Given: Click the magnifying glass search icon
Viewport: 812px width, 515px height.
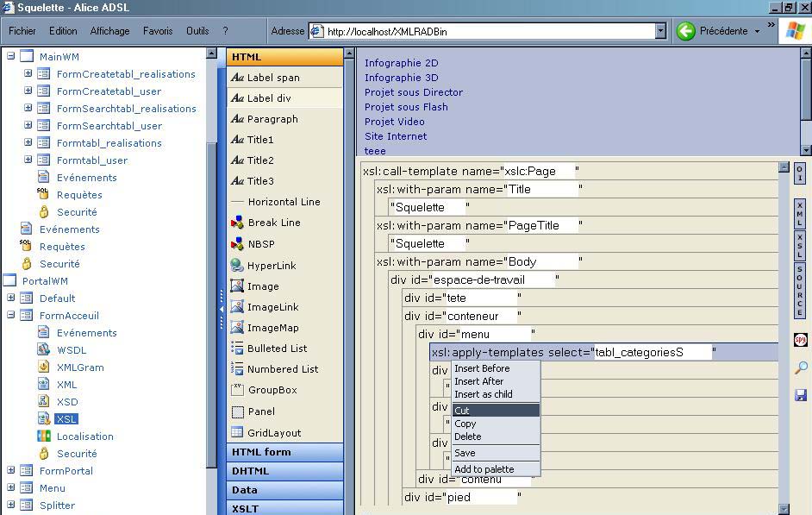Looking at the screenshot, I should coord(801,368).
